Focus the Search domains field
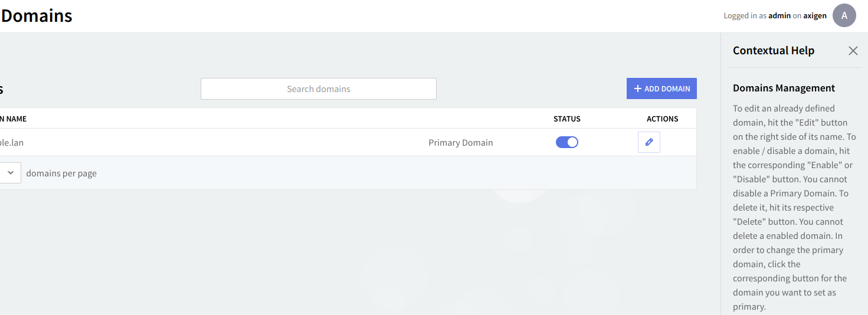The image size is (868, 315). tap(319, 88)
